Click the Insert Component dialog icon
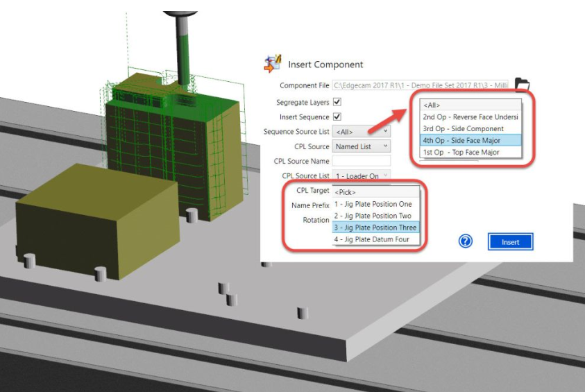Viewport: 585px width, 392px height. tap(272, 64)
